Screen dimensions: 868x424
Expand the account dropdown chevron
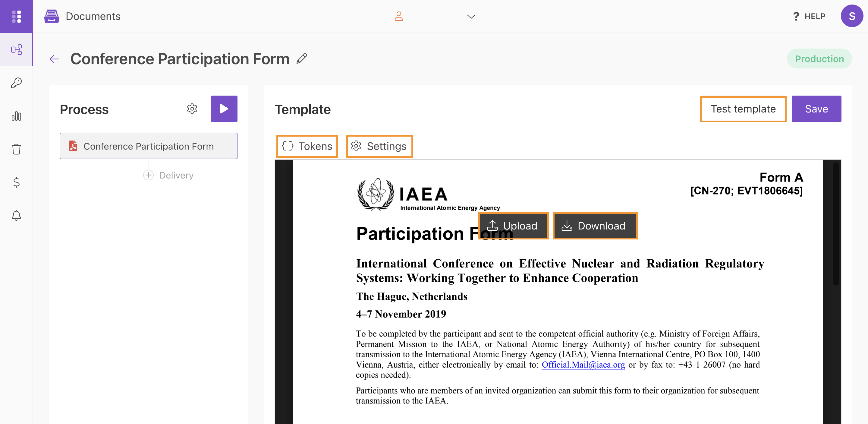(x=471, y=17)
